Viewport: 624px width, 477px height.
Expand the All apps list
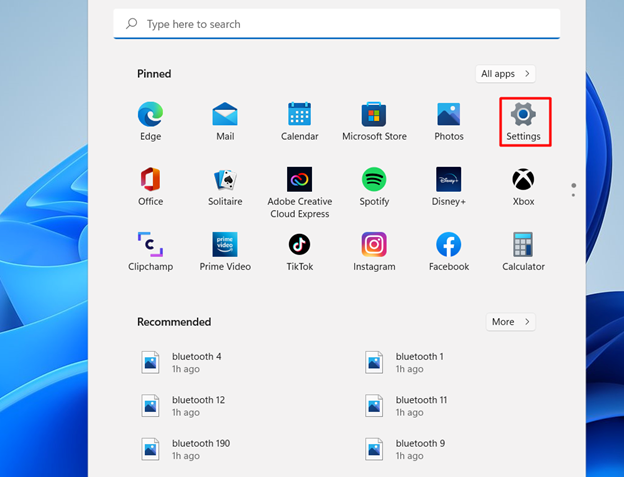pyautogui.click(x=506, y=74)
